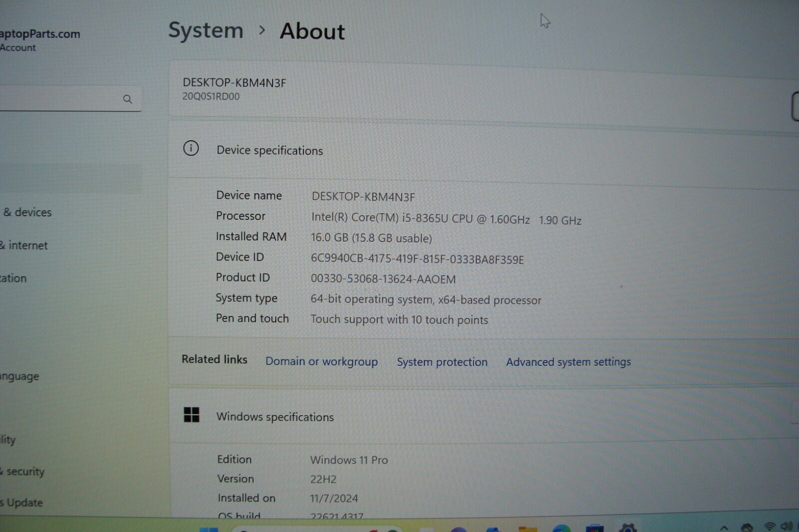Click the 'Version' label
Viewport: 799px width, 532px height.
235,479
